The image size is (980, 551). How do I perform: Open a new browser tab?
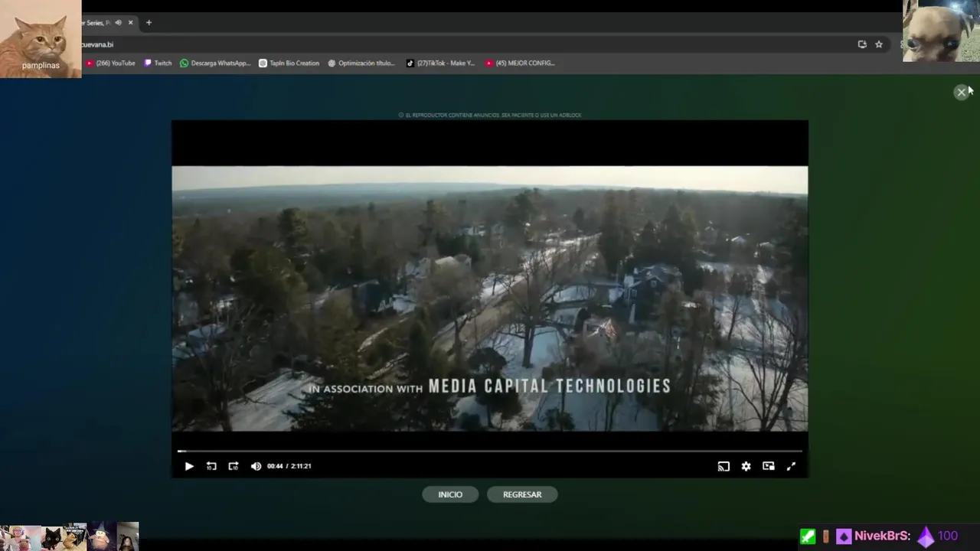pos(149,23)
